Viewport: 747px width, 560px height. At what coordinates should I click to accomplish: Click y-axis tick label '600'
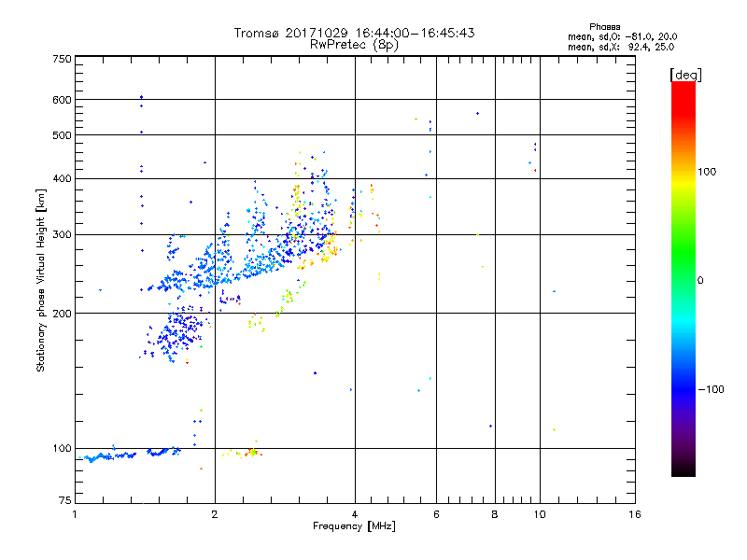pos(62,100)
